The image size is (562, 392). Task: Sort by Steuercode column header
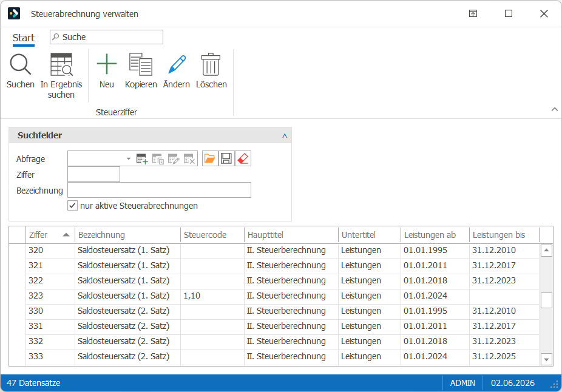212,235
